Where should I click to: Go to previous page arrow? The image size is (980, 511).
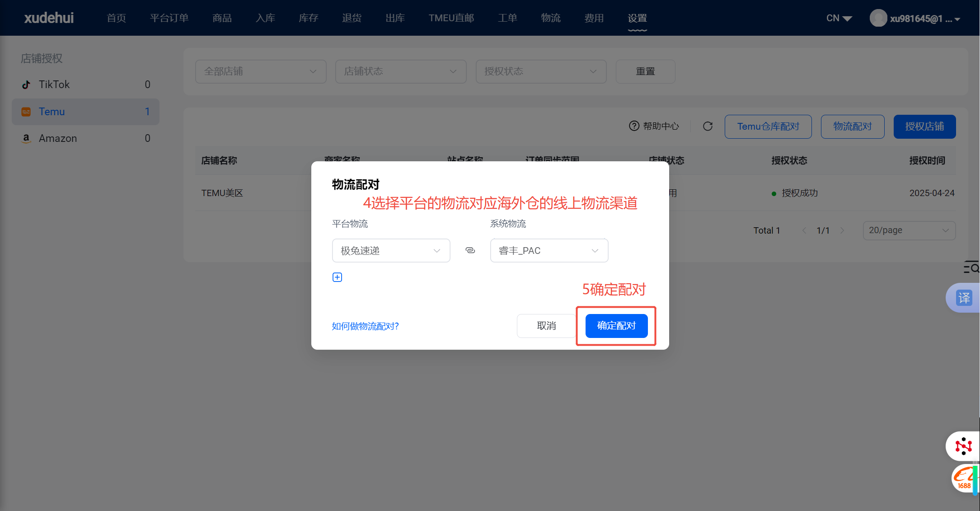pyautogui.click(x=804, y=230)
